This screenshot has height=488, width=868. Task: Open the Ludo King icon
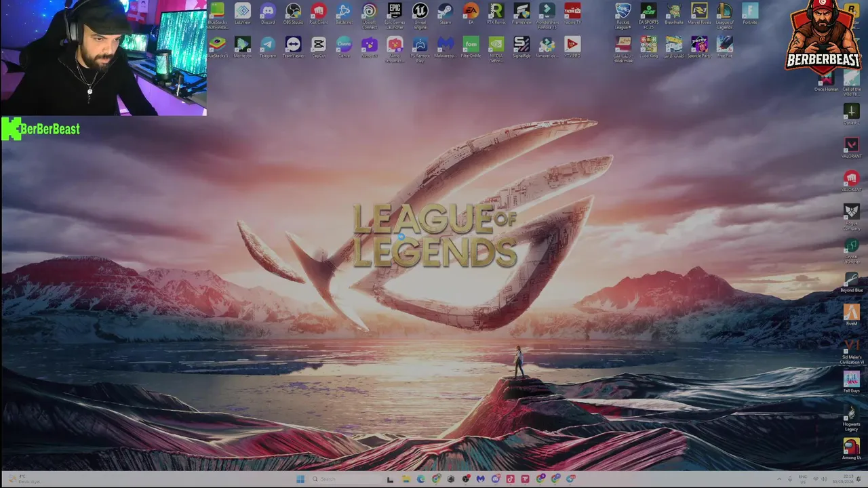click(648, 47)
